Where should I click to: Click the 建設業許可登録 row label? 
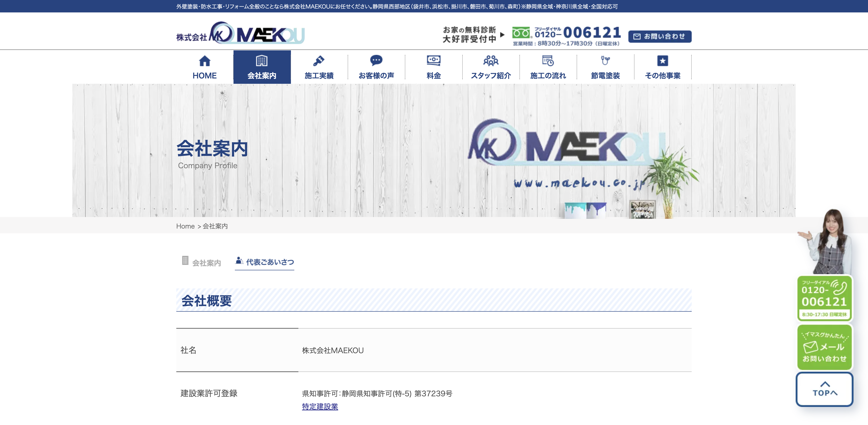(x=209, y=393)
